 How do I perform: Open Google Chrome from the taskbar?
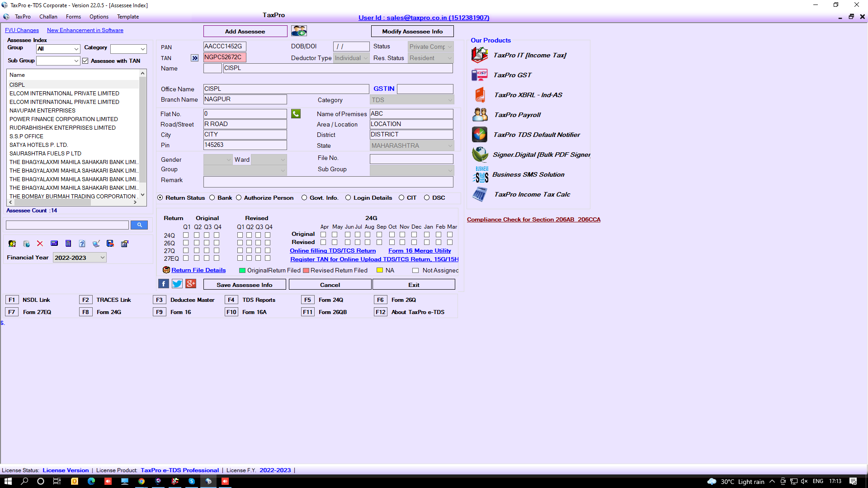coord(142,481)
